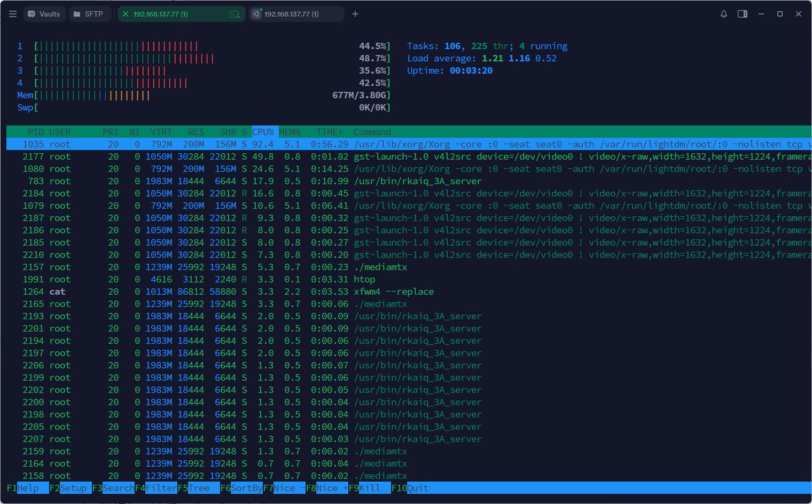Open the SortBy menu in htop
The height and width of the screenshot is (504, 812).
pos(246,488)
